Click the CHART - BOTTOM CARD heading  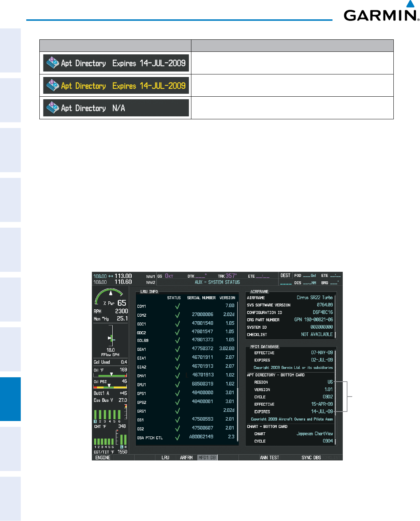click(267, 427)
